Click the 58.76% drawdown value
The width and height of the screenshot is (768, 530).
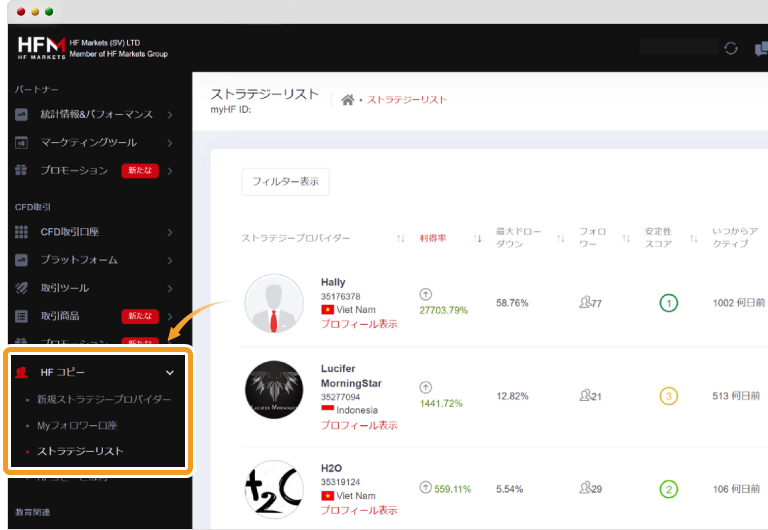(512, 303)
